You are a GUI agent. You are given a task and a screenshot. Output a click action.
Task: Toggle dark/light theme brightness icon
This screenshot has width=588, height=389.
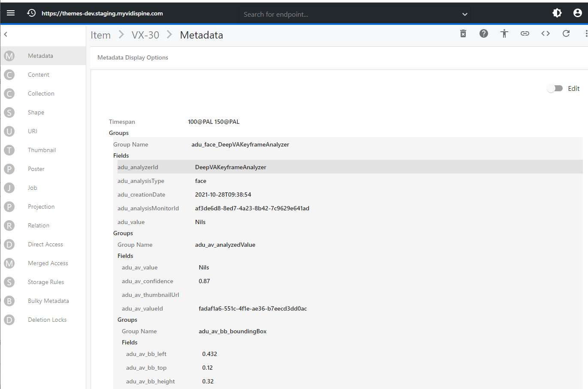[x=557, y=13]
